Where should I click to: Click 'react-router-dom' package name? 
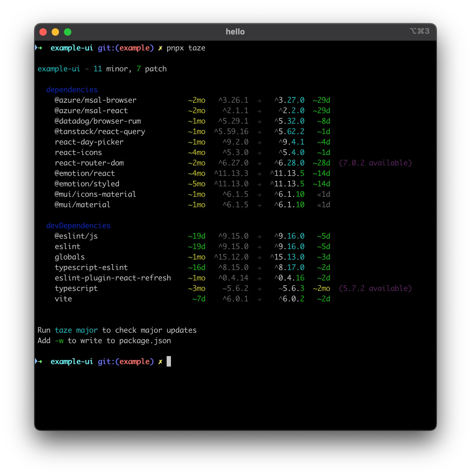[89, 163]
